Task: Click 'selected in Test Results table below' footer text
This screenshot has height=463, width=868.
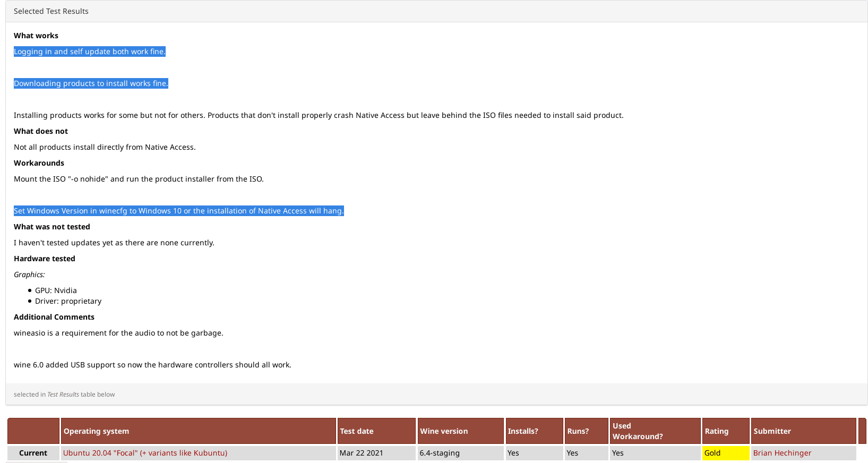Action: pyautogui.click(x=64, y=395)
